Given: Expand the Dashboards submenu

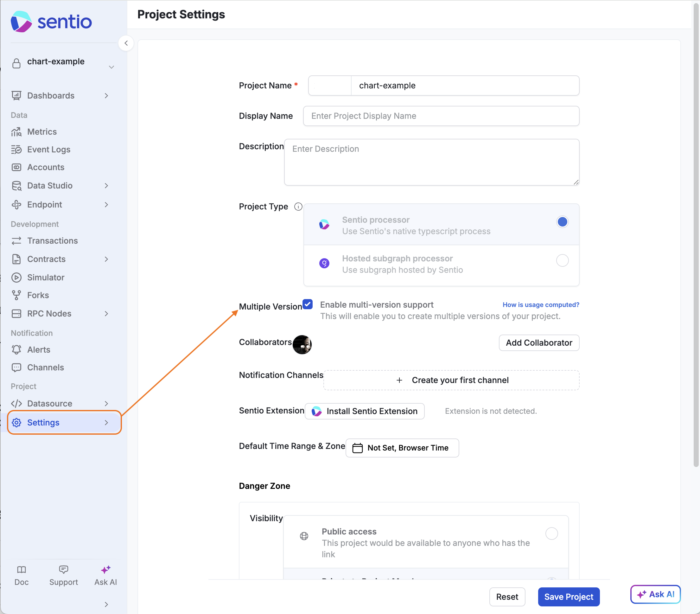Looking at the screenshot, I should click(106, 96).
